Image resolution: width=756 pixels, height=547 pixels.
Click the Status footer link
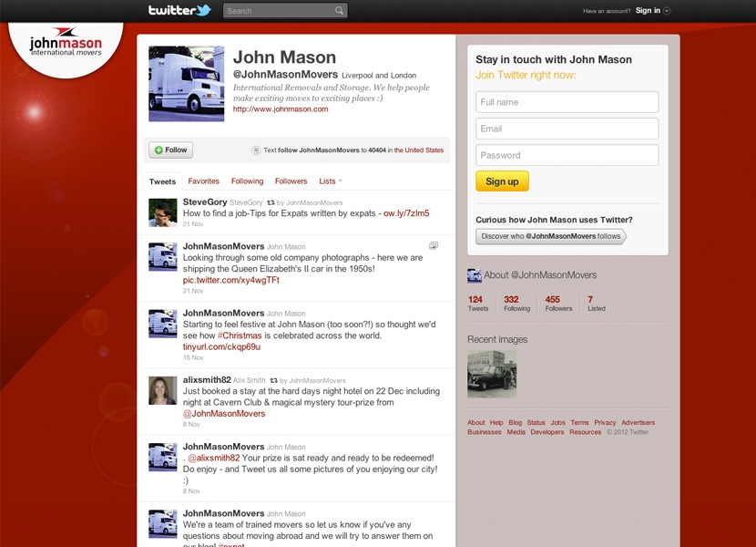click(536, 422)
